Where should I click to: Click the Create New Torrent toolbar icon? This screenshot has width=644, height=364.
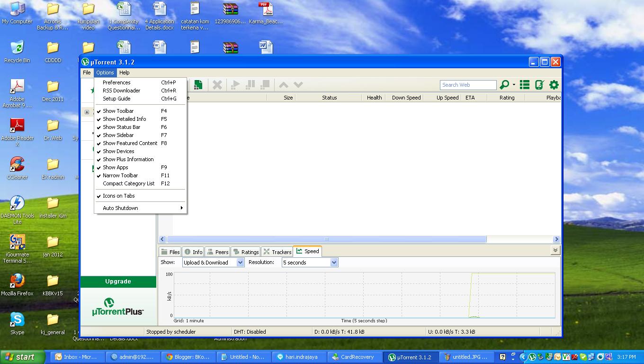tap(198, 85)
